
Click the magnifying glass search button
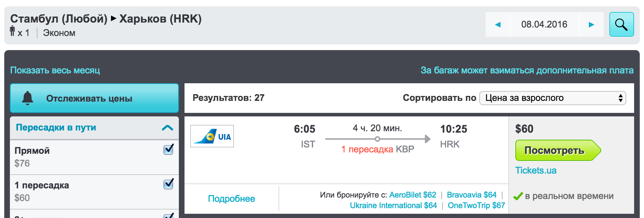621,24
